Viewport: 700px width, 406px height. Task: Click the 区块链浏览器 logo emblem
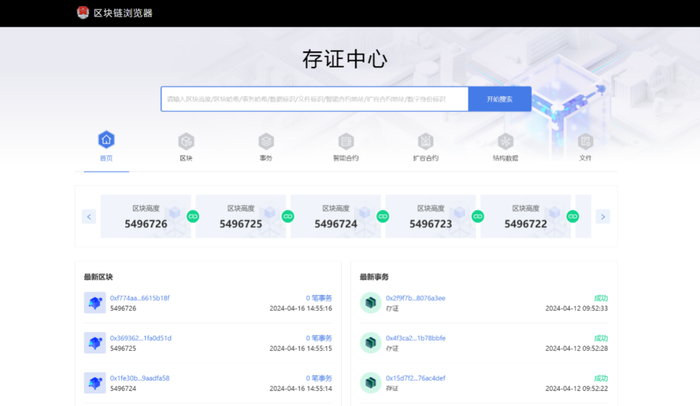point(83,13)
